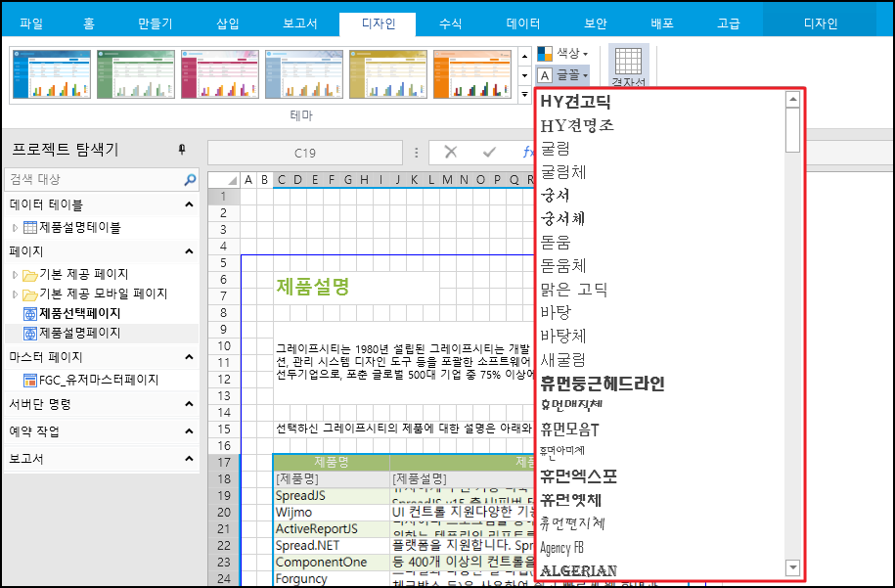Expand the 기본 제공 모바일 페이지 folder
The image size is (895, 588).
tap(16, 294)
